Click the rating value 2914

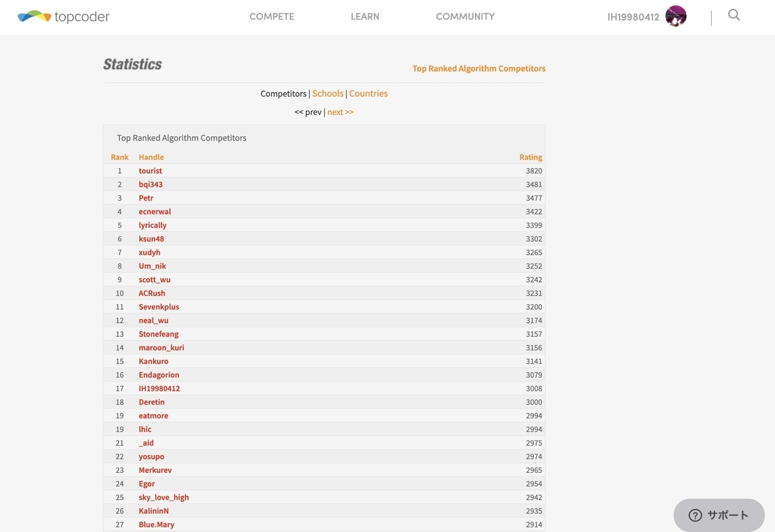coord(534,524)
